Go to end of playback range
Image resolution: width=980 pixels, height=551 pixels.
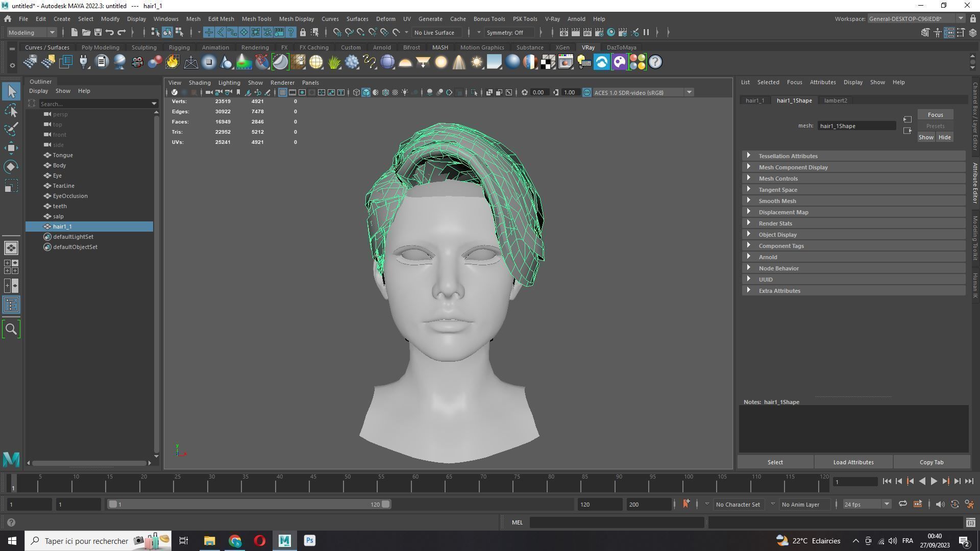point(969,481)
